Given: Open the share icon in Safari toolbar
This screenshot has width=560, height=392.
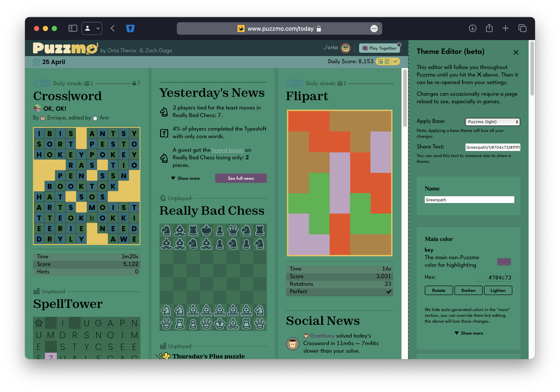Looking at the screenshot, I should coord(489,28).
